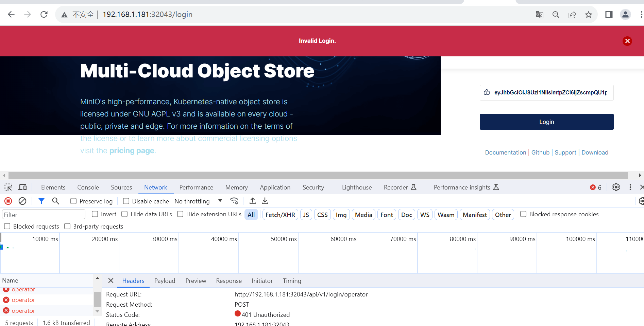Select the Fetch/XHR request filter
This screenshot has width=644, height=326.
pos(280,214)
